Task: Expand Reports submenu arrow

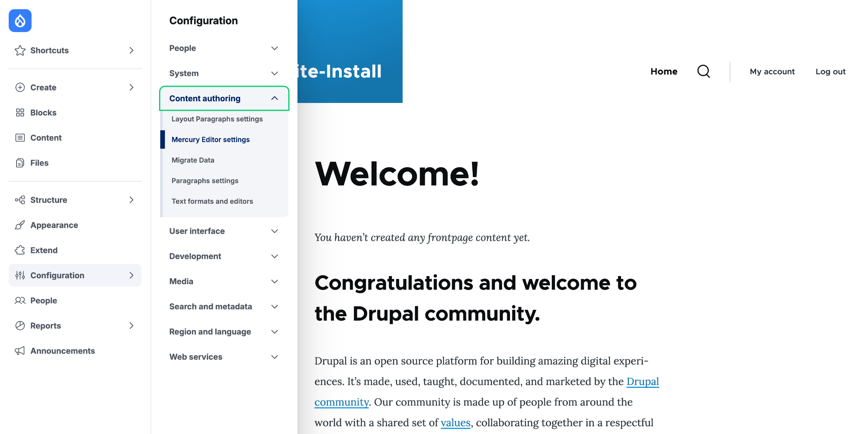Action: [x=131, y=325]
